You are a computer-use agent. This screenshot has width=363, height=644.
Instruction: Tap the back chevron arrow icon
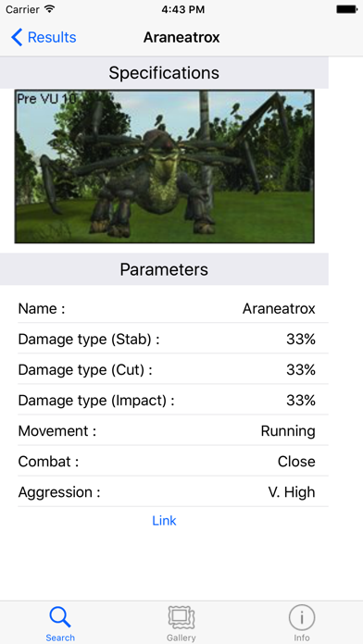point(17,37)
